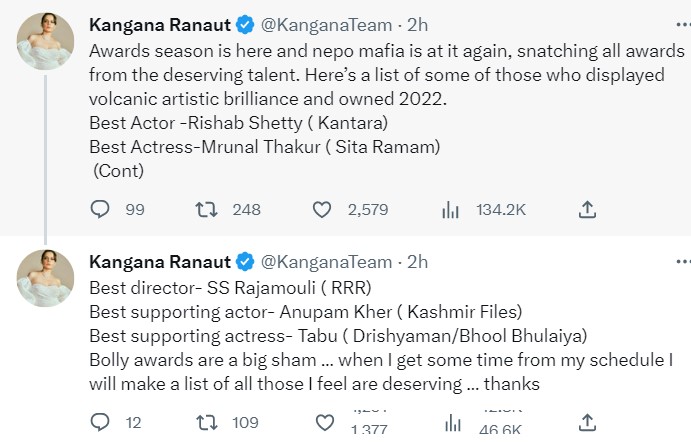The image size is (691, 442).
Task: Like the second tweet about Best director
Action: (x=322, y=422)
